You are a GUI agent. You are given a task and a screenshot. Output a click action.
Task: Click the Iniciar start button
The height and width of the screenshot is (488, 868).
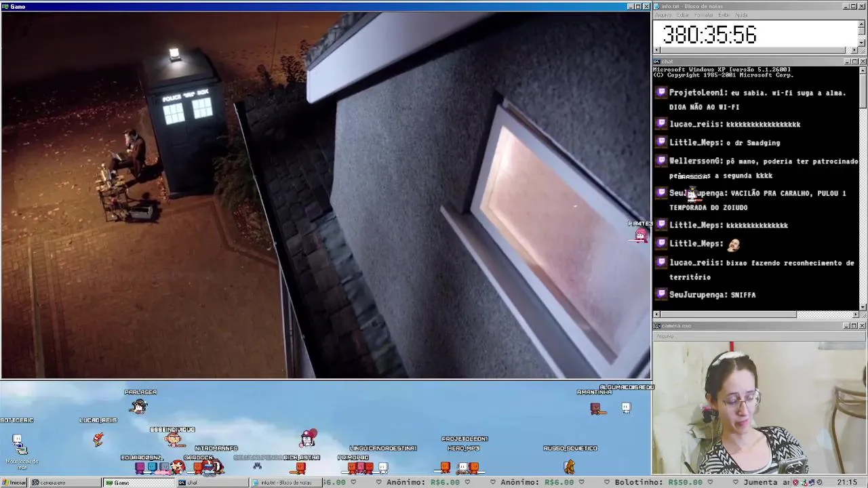click(14, 483)
